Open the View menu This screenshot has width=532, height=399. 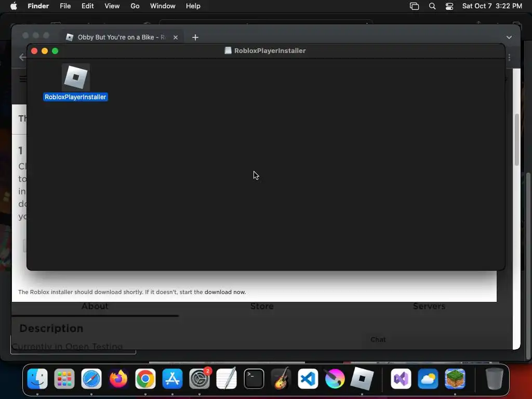coord(112,6)
